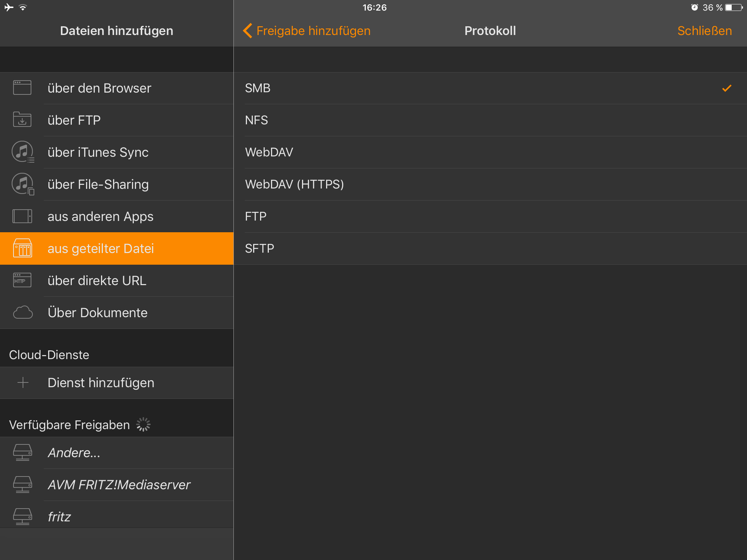Click the plus icon for Dienst hinzufügen
The height and width of the screenshot is (560, 747).
pyautogui.click(x=23, y=382)
